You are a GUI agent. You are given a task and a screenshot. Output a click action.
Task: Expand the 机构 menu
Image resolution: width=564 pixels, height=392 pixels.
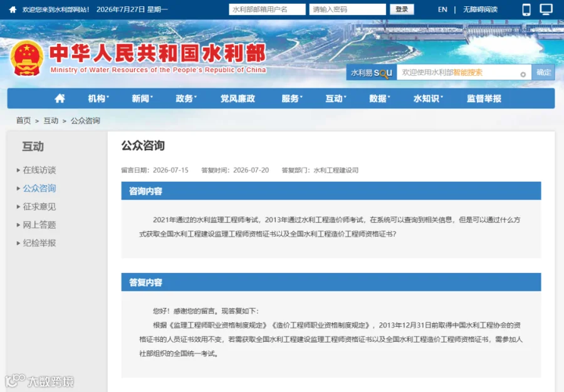point(98,98)
